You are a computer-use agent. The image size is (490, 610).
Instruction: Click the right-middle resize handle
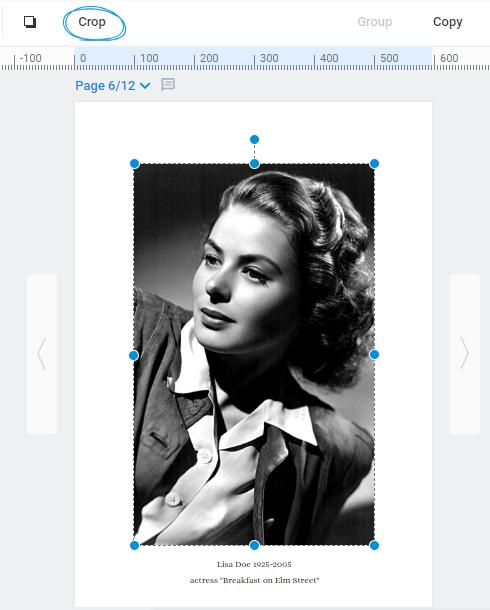pos(374,354)
